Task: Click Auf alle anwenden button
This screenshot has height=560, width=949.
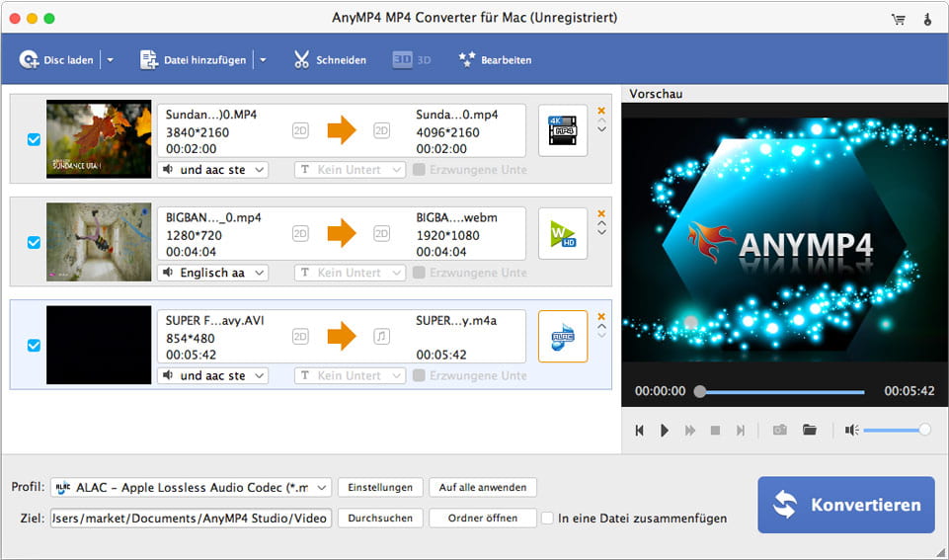Action: click(x=483, y=487)
